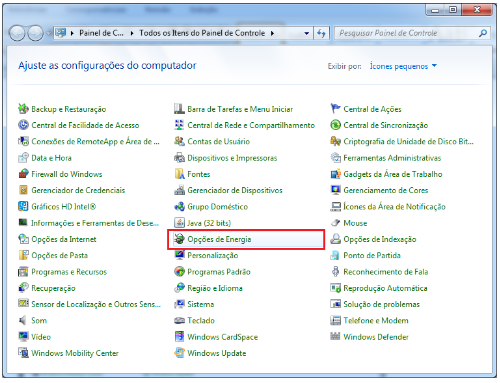
Task: Click the Forward navigation button
Action: (x=35, y=33)
